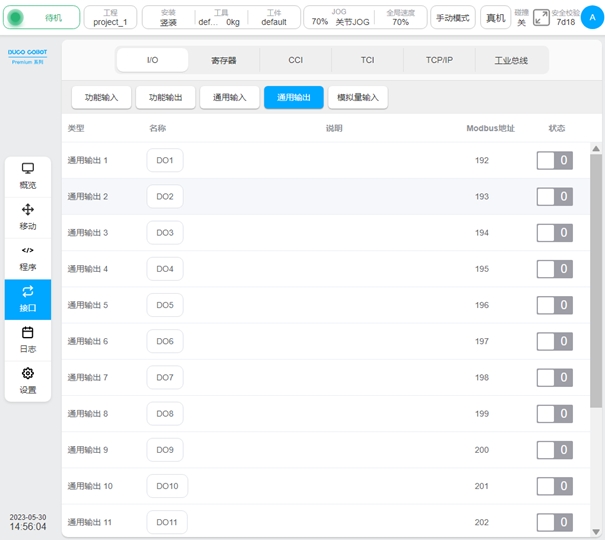The image size is (605, 540).
Task: Click the 安全校验 safety checksum icon
Action: click(x=541, y=17)
